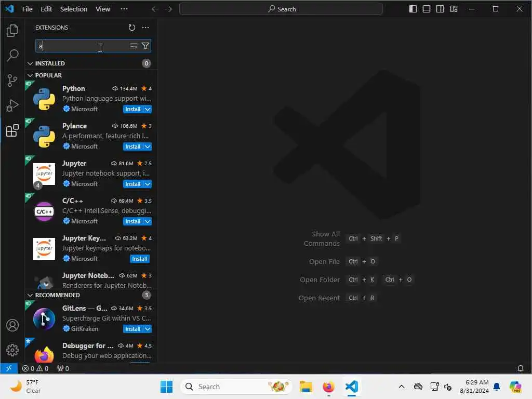The width and height of the screenshot is (532, 399).
Task: Open the View menu
Action: tap(102, 9)
